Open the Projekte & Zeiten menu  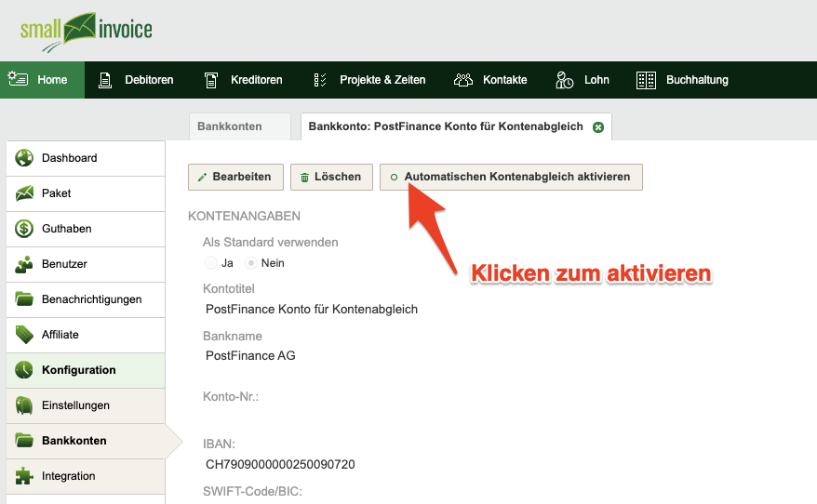(370, 80)
